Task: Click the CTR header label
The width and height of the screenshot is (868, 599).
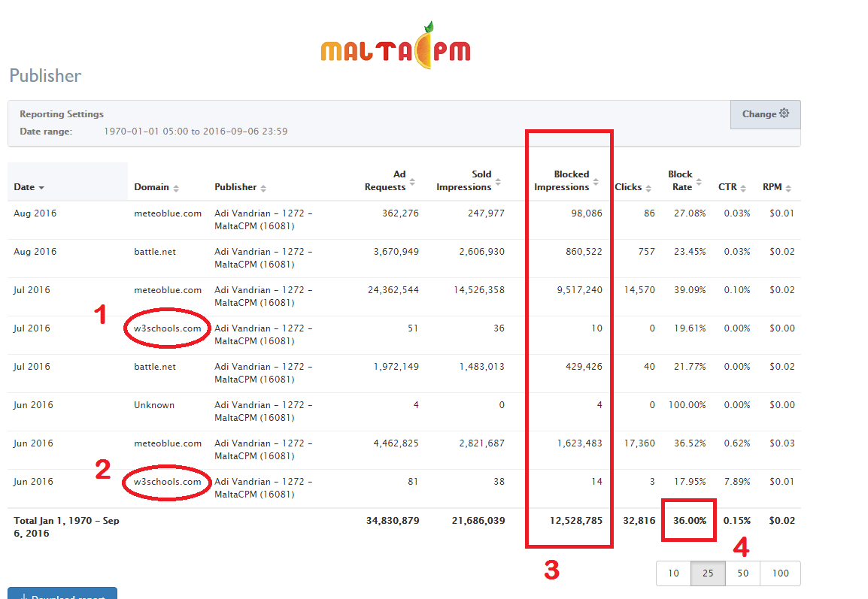Action: tap(727, 187)
